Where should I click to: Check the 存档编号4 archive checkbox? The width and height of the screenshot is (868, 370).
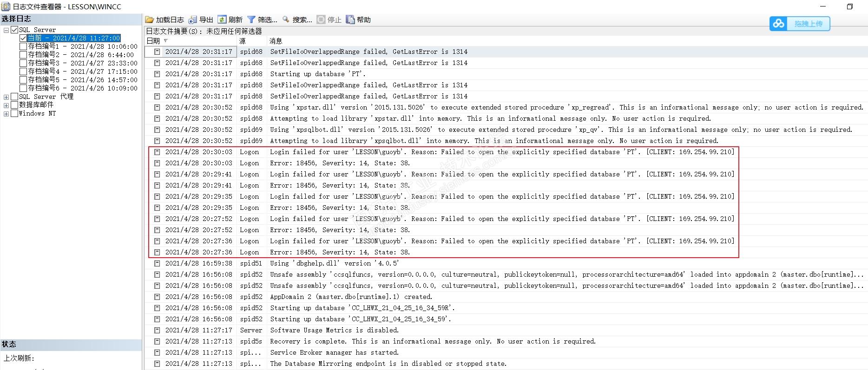23,71
